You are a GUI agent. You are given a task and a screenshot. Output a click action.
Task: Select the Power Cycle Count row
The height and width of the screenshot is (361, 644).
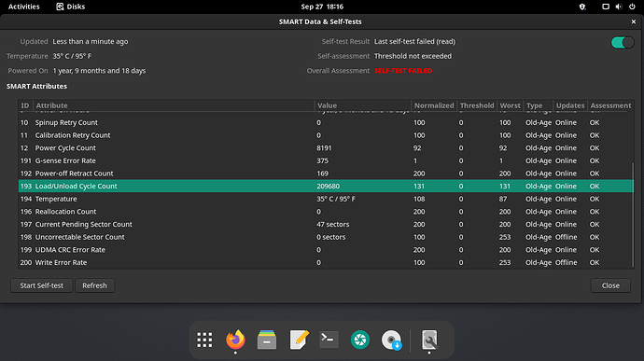click(x=326, y=147)
